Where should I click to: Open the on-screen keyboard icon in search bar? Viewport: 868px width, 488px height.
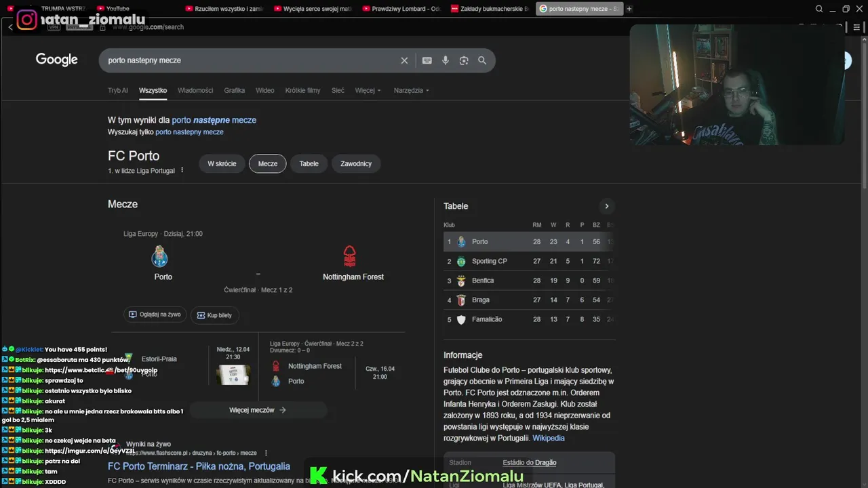pos(427,60)
